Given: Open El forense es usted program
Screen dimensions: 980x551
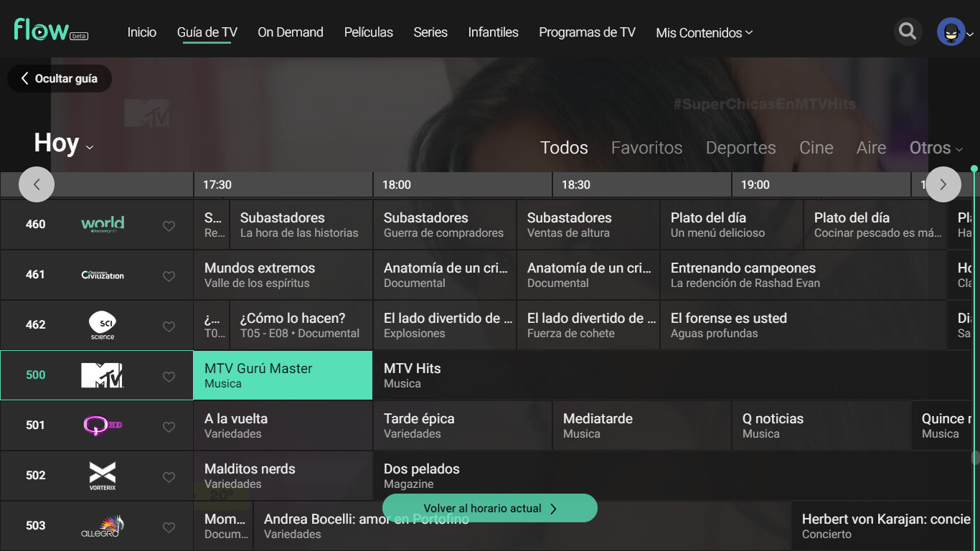Looking at the screenshot, I should pos(804,325).
